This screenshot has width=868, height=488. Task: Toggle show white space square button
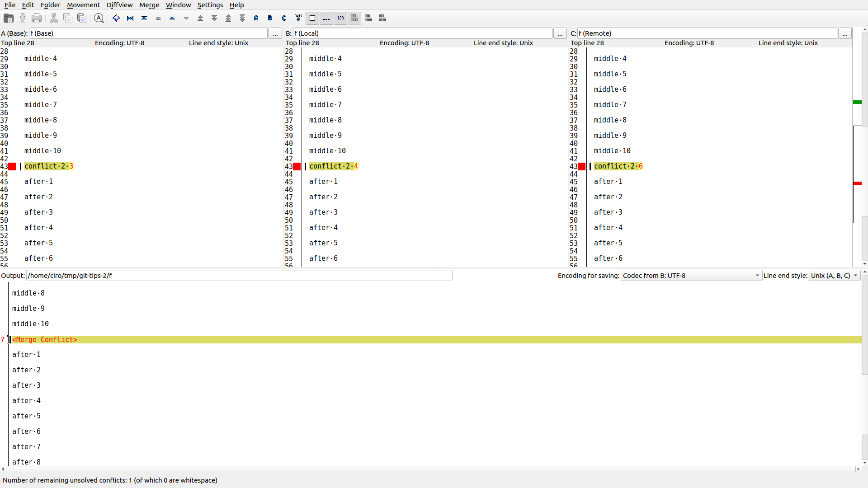coord(312,18)
